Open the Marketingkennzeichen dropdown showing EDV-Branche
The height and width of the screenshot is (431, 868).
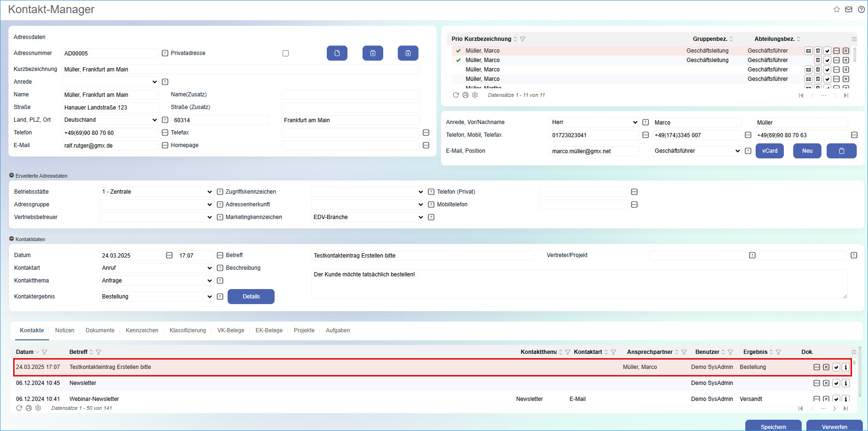tap(368, 217)
